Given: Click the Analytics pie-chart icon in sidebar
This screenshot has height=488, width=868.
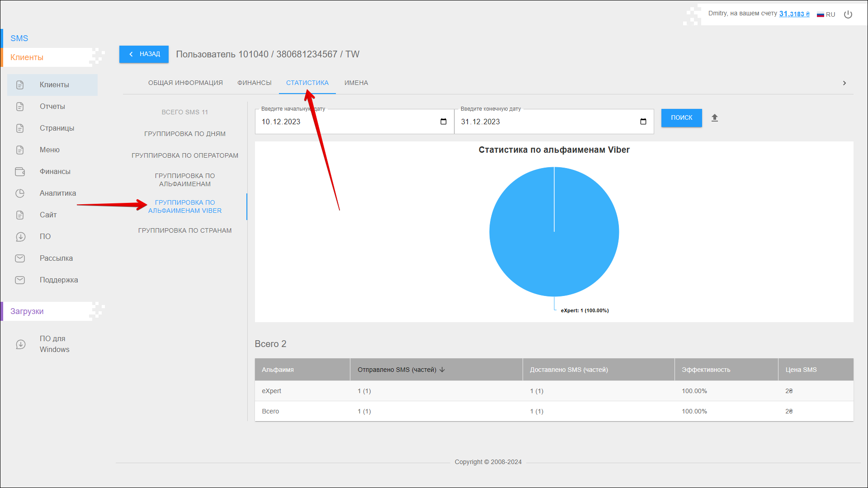Looking at the screenshot, I should (20, 193).
